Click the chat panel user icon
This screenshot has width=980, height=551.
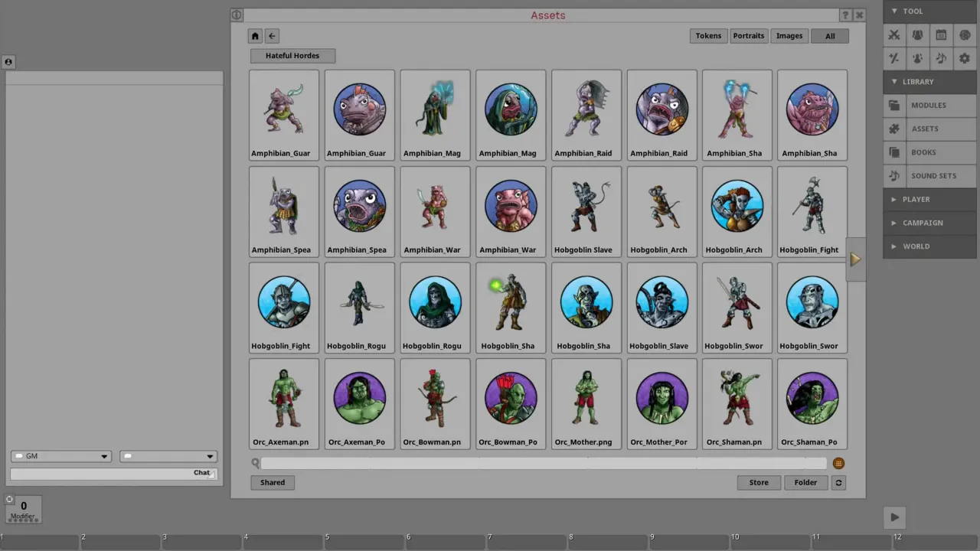tap(8, 62)
